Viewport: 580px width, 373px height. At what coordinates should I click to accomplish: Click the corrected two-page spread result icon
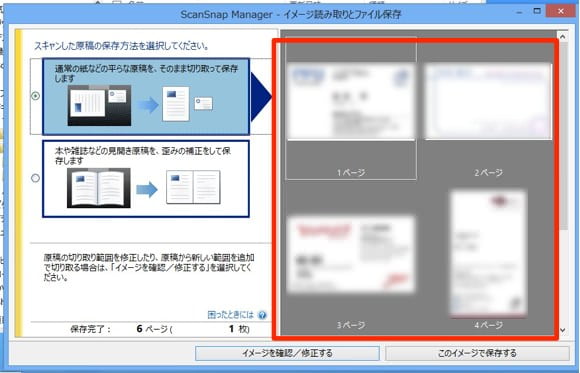click(x=193, y=187)
